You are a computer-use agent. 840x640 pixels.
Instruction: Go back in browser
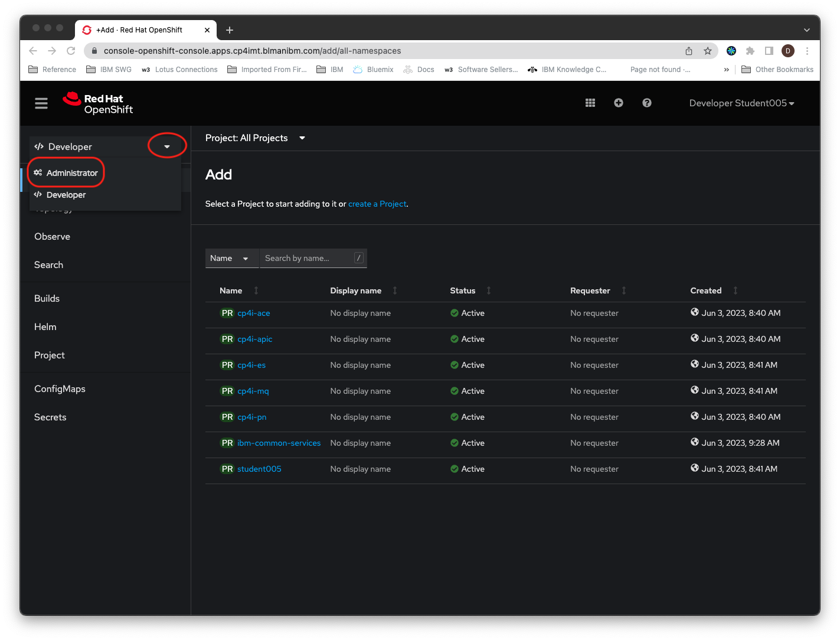33,51
